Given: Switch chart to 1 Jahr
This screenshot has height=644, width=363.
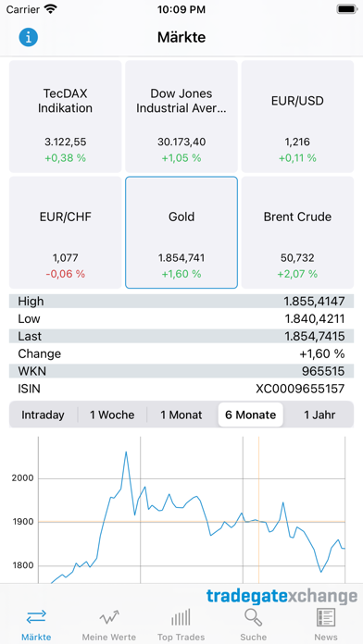Looking at the screenshot, I should click(x=319, y=415).
